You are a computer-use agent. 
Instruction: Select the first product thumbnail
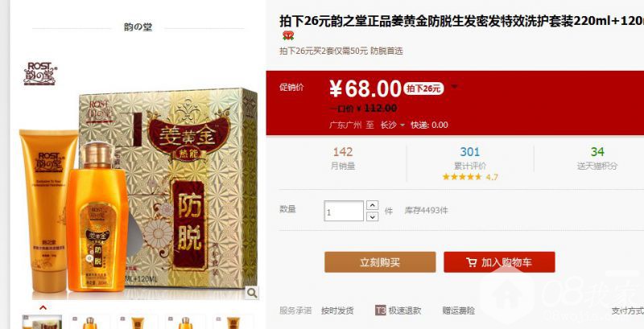[42, 322]
